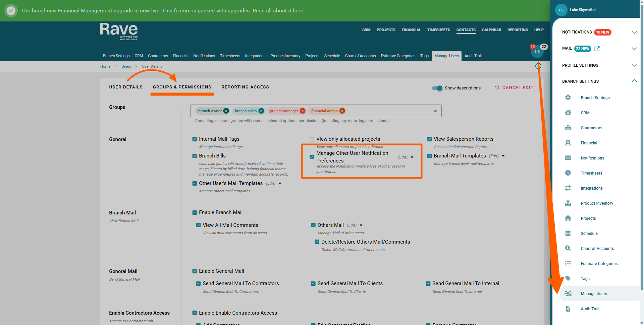Click the LS avatar with notification badges
The height and width of the screenshot is (325, 644).
[537, 52]
